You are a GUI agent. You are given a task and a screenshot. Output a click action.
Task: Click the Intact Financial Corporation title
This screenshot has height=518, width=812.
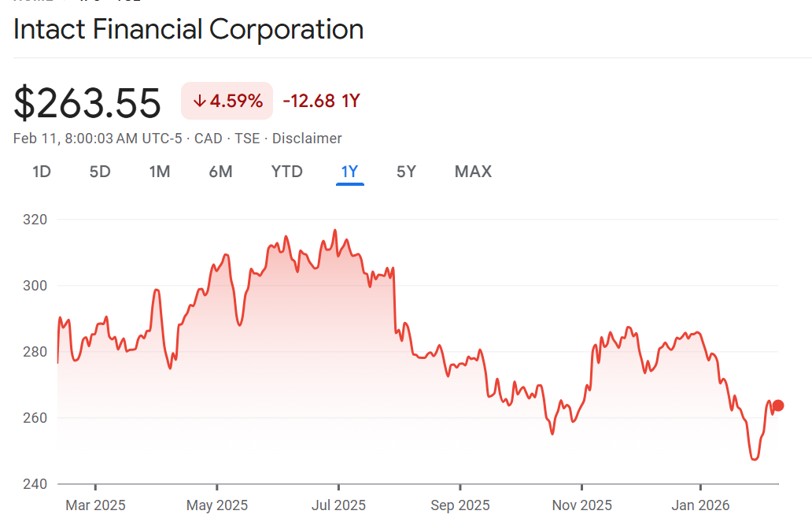pos(189,30)
